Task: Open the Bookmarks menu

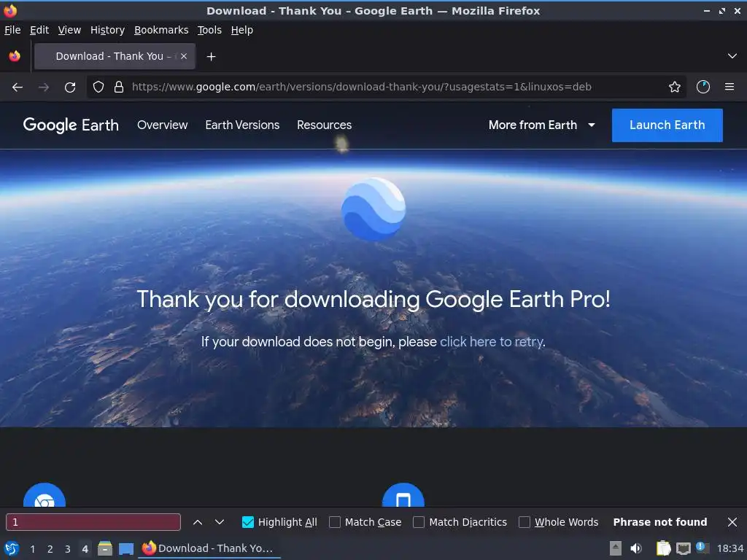Action: point(161,30)
